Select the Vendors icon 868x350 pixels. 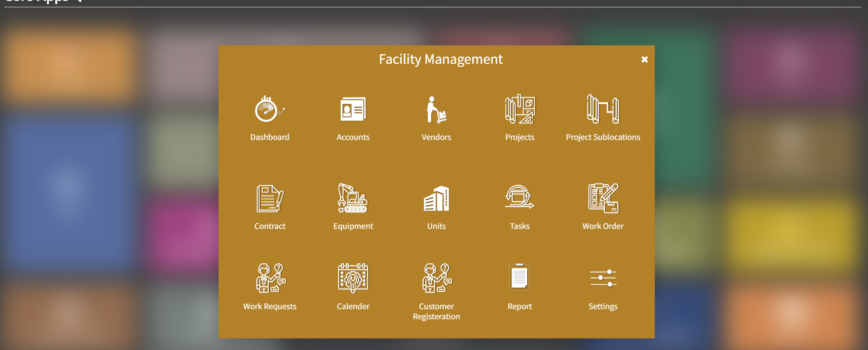point(436,110)
